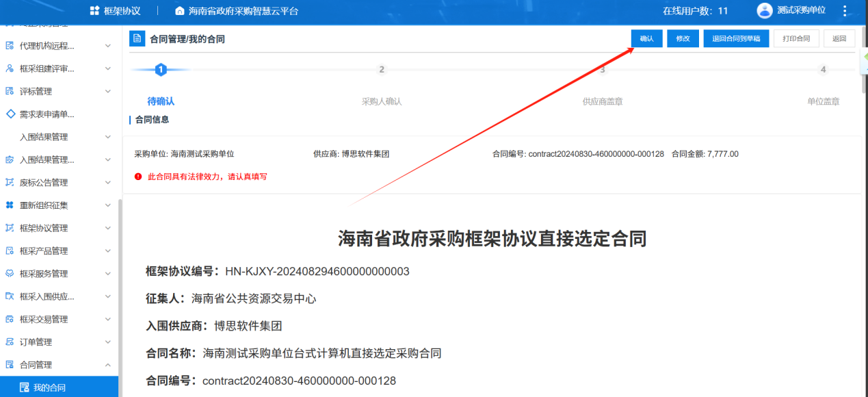The height and width of the screenshot is (397, 868).
Task: Expand the 废标公告管理 chevron
Action: pos(107,182)
